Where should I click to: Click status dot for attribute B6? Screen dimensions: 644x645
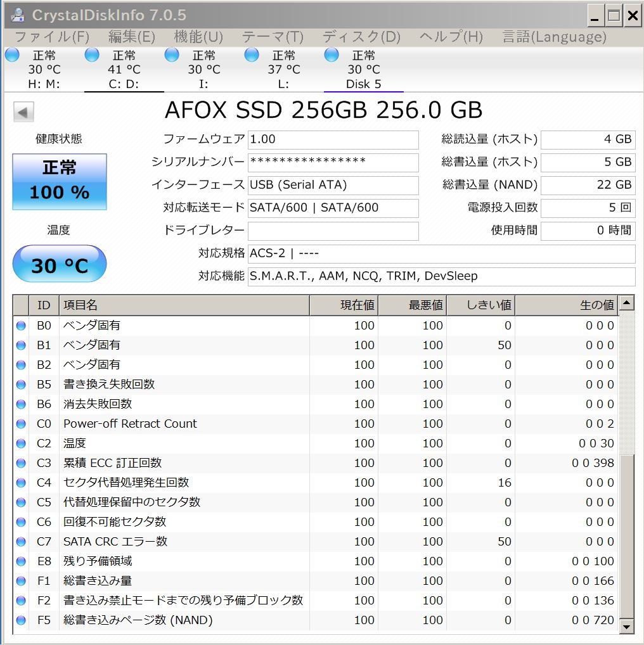pos(21,404)
